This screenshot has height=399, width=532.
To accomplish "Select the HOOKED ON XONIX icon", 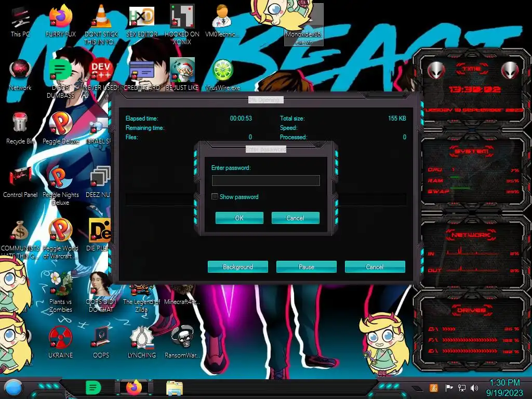I will (182, 24).
